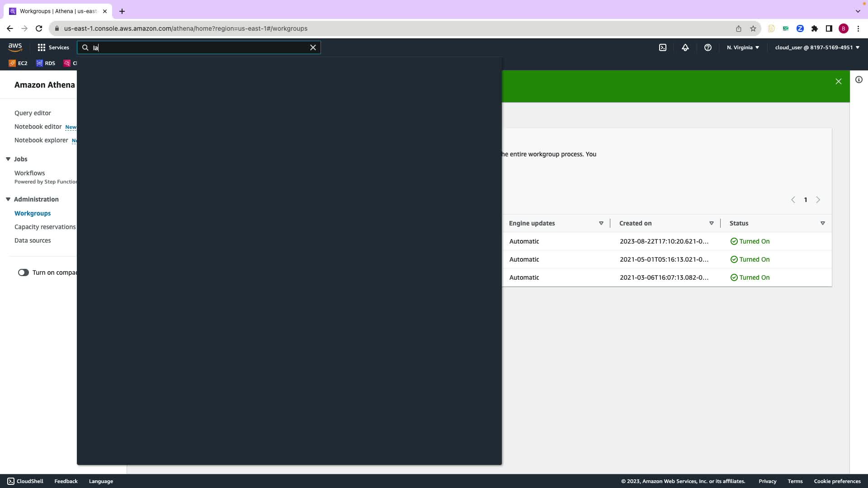The height and width of the screenshot is (488, 868).
Task: Open EC2 favorite shortcut
Action: (x=18, y=63)
